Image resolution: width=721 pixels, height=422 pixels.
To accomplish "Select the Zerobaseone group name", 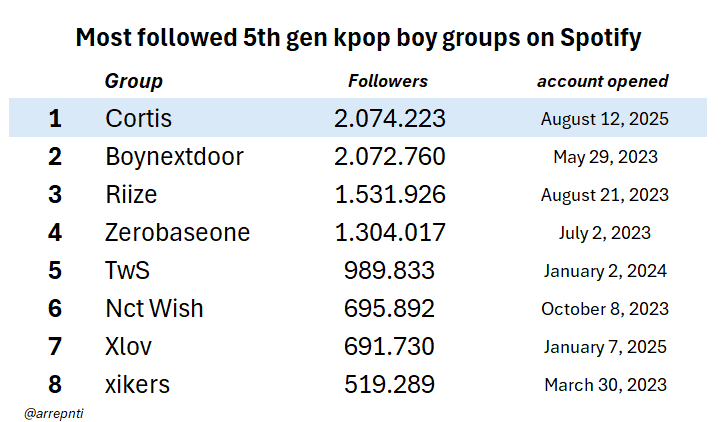I will tap(177, 233).
